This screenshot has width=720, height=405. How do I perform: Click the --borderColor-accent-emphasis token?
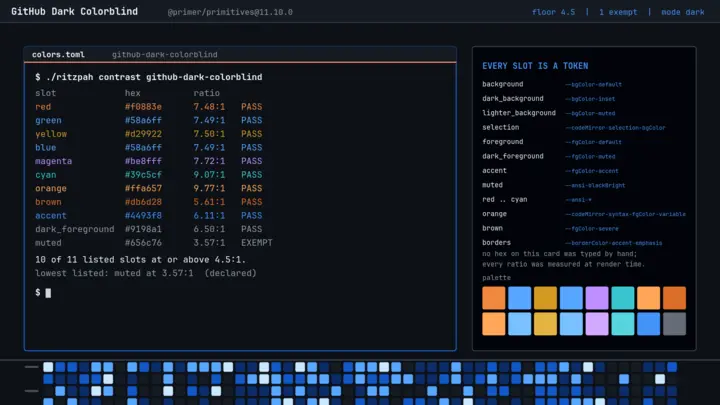[614, 243]
